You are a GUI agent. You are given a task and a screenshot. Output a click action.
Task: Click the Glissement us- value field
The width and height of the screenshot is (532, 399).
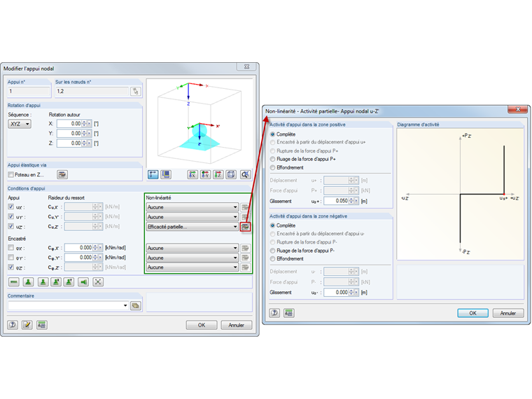(336, 292)
